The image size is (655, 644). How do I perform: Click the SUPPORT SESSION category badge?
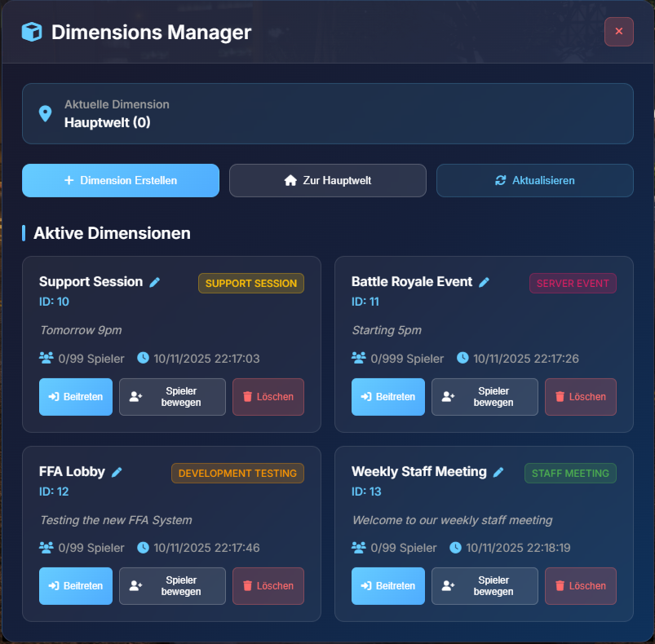tap(251, 284)
